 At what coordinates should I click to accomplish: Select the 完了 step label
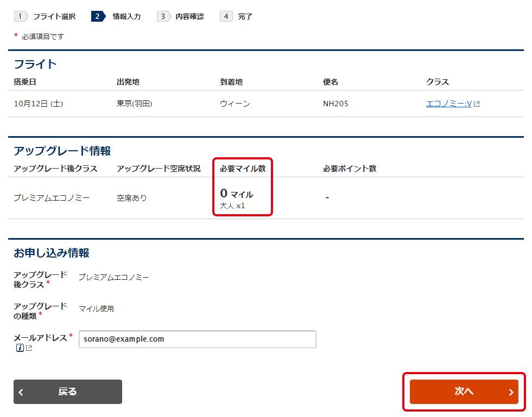click(245, 16)
